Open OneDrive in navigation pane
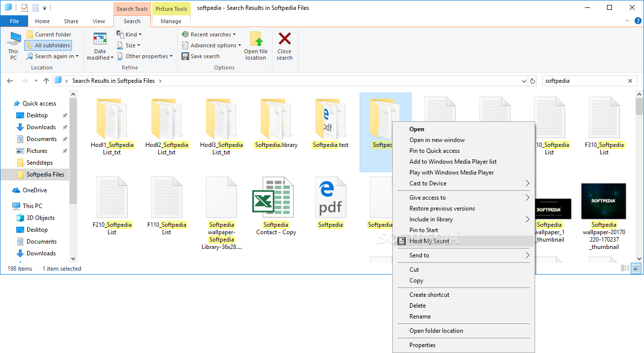 pos(34,190)
